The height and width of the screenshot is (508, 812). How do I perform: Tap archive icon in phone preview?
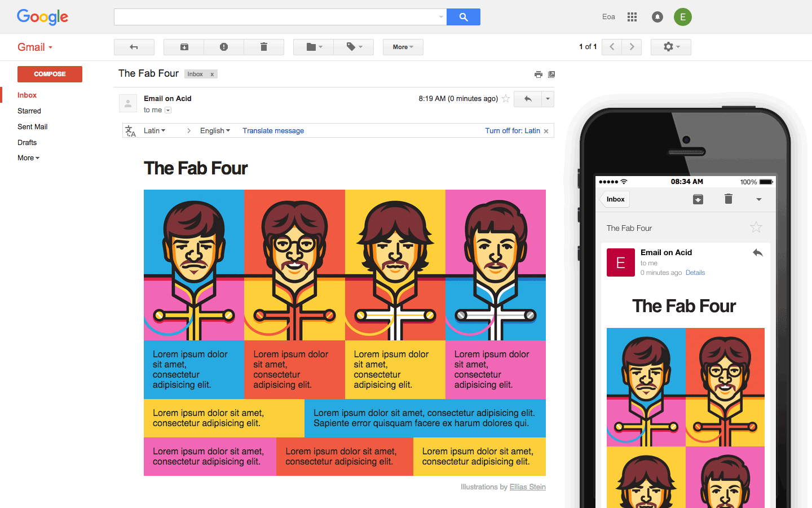[698, 199]
